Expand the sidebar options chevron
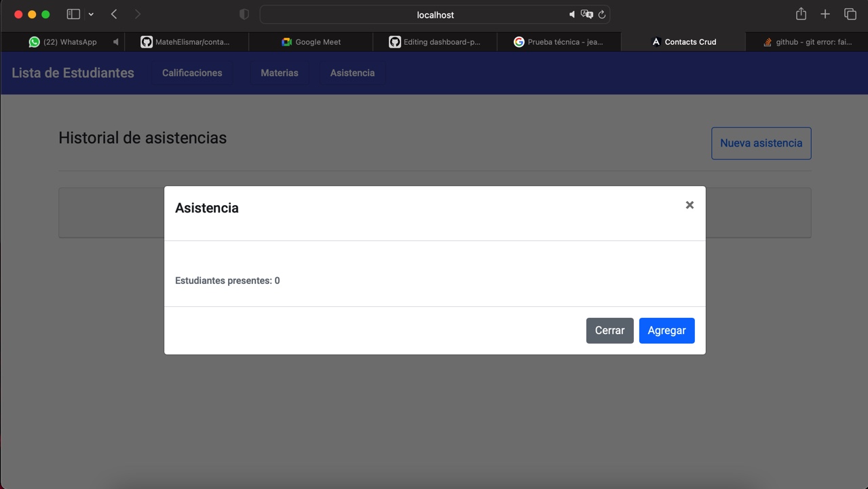 pos(91,14)
